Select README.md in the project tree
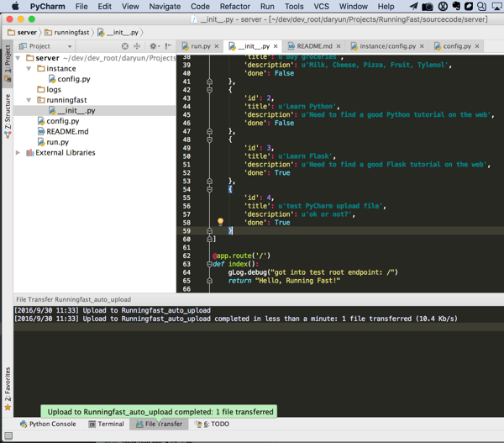504x443 pixels. (67, 132)
